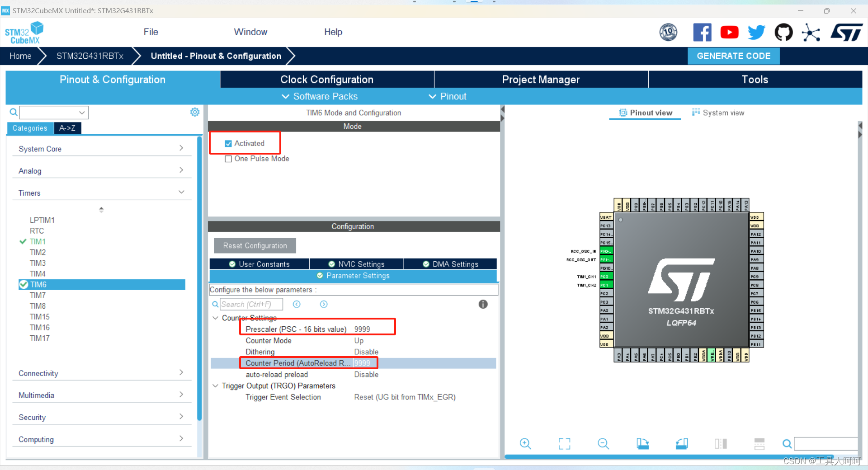Open the Twitter icon link

click(756, 33)
